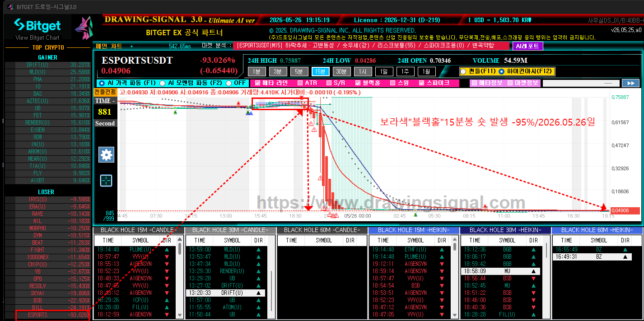Viewport: 644px width, 321px height.
Task: Toggle the 메타 라인 checkbox
Action: (258, 83)
